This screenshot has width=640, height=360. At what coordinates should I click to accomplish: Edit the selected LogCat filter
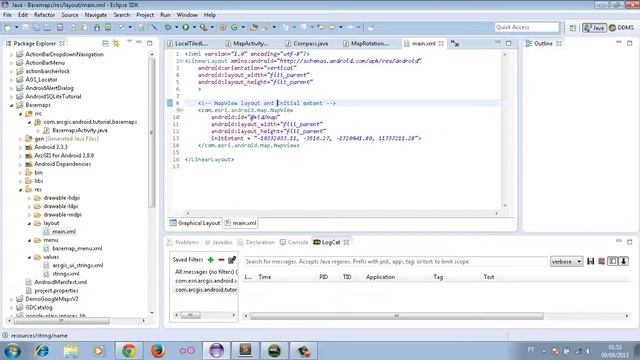[x=232, y=260]
